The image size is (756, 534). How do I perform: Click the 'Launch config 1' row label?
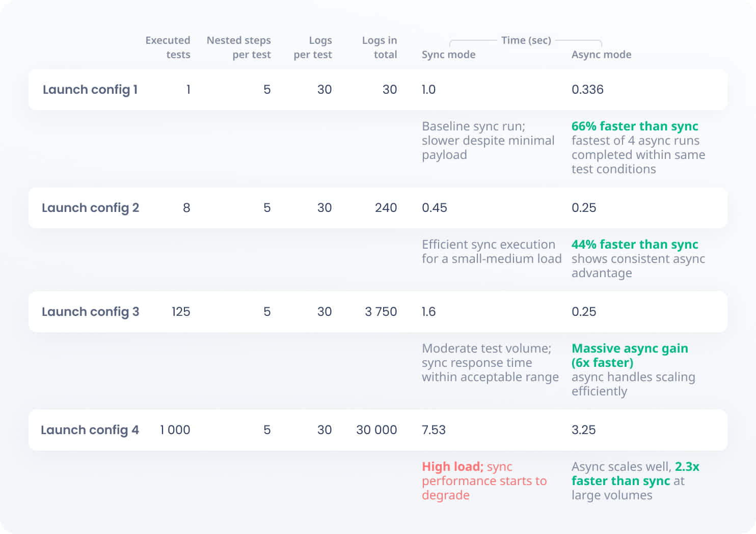(x=90, y=90)
